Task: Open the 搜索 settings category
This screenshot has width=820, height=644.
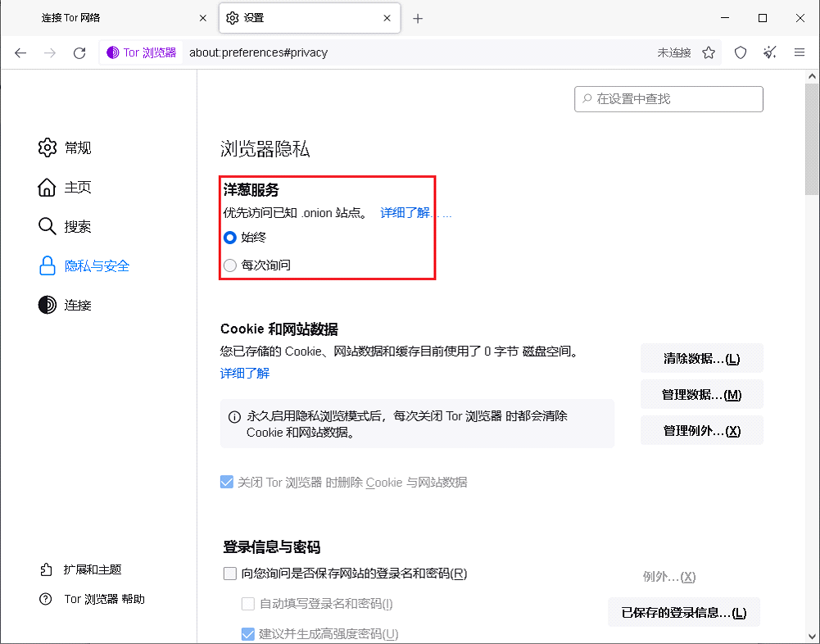Action: pyautogui.click(x=65, y=226)
